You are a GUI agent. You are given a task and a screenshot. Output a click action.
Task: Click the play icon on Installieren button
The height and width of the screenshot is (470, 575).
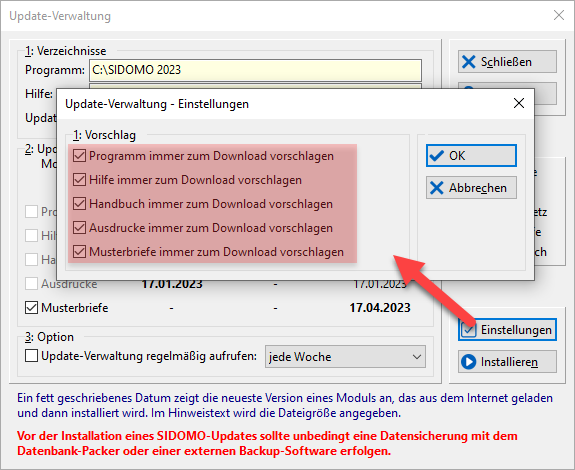click(x=468, y=362)
